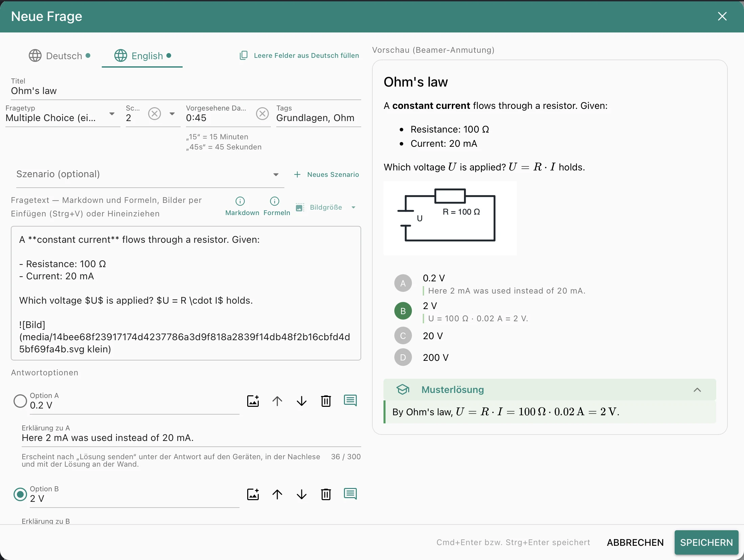Choose answer B in the preview
This screenshot has height=560, width=744.
(x=403, y=311)
